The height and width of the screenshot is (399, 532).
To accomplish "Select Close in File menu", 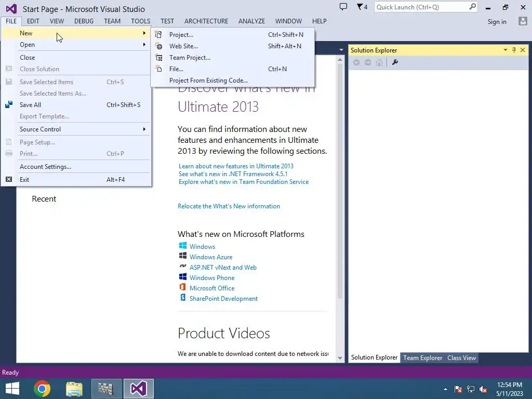I will (76, 57).
